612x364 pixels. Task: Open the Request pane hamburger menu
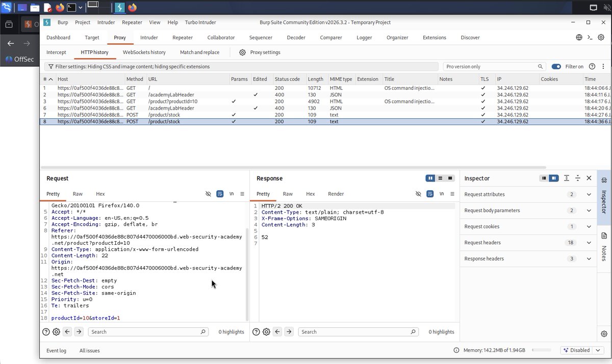tap(242, 194)
